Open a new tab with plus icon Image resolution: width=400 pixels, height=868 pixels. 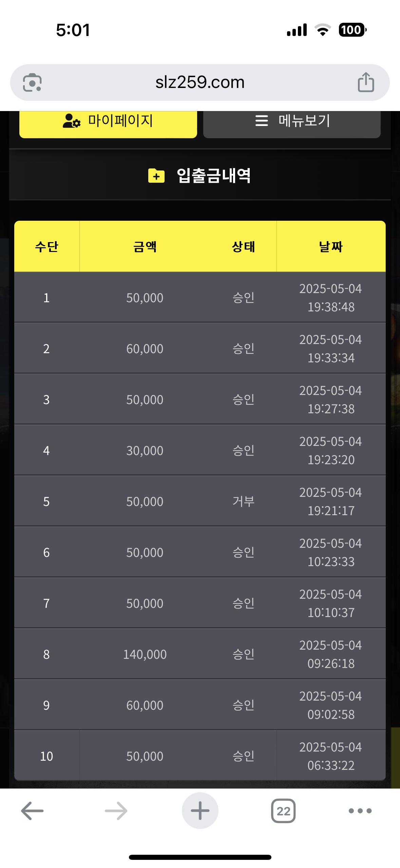coord(200,811)
